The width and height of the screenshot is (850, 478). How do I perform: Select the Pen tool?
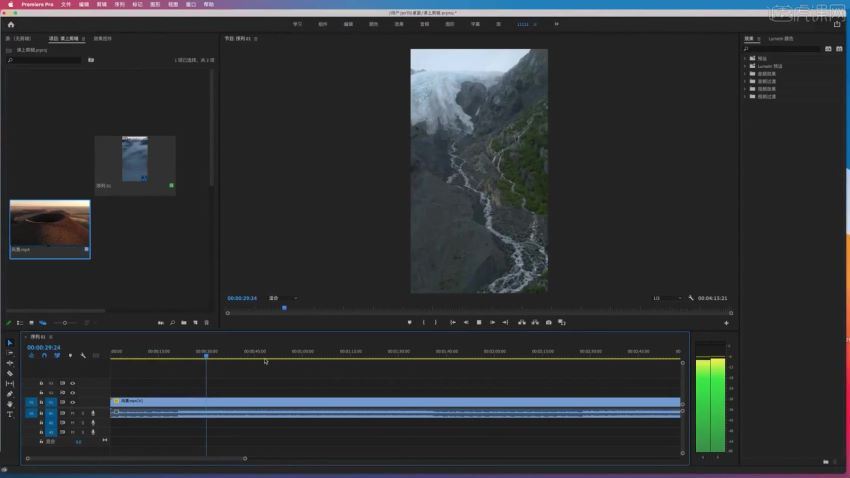[10, 394]
